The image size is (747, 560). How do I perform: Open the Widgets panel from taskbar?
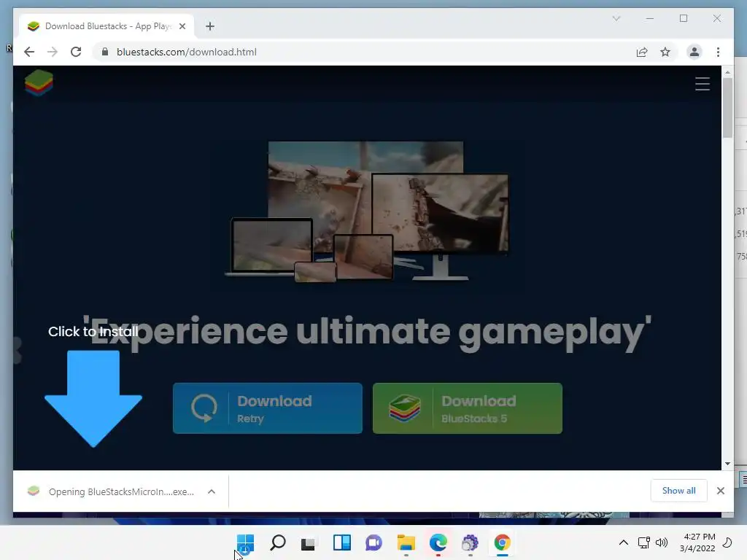click(342, 542)
